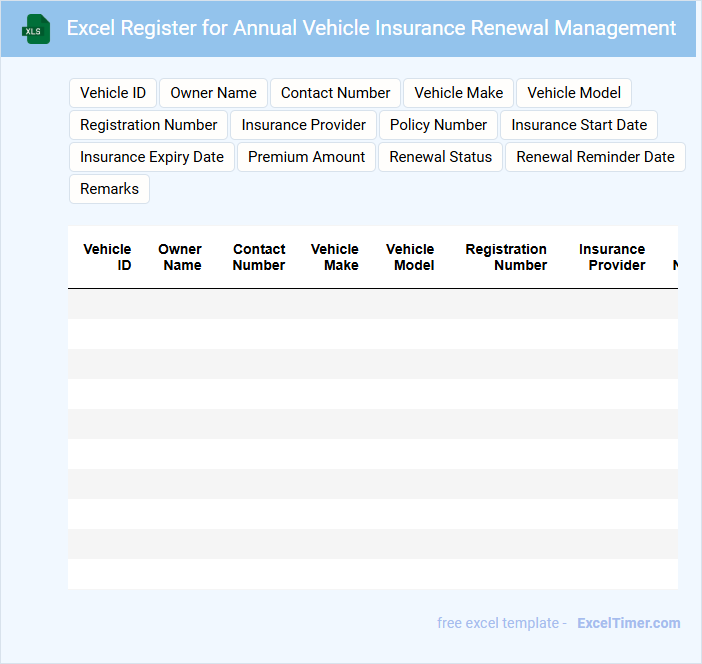Select the Vehicle ID tag
The image size is (702, 664).
(x=113, y=93)
